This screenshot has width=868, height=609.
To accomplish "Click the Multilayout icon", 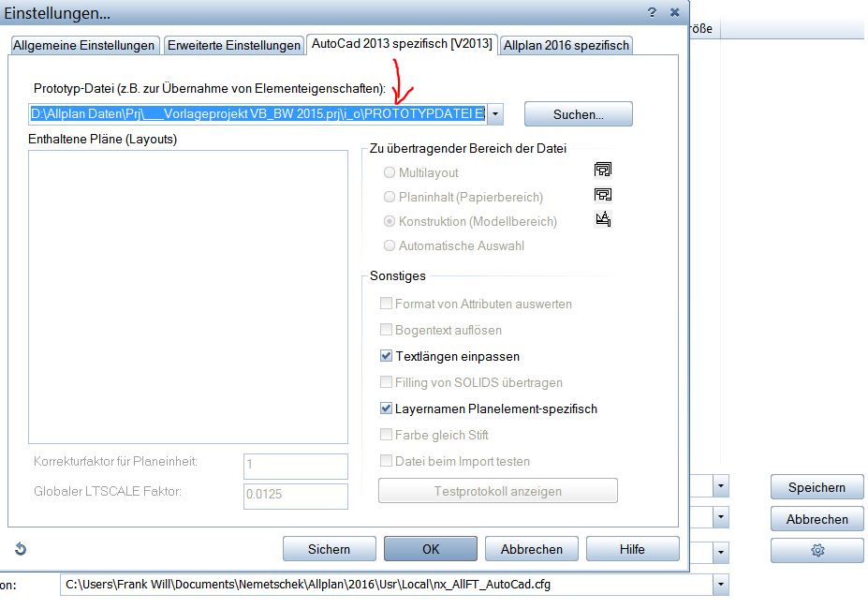I will pyautogui.click(x=603, y=170).
